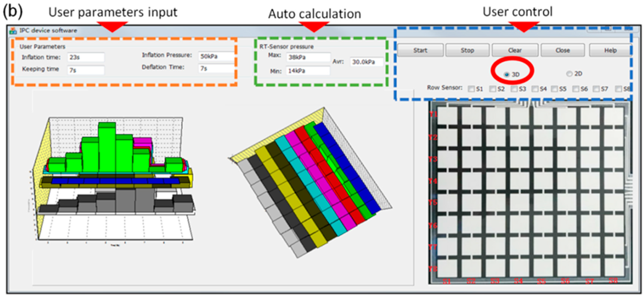Check the S4 row sensor checkbox

click(x=535, y=89)
